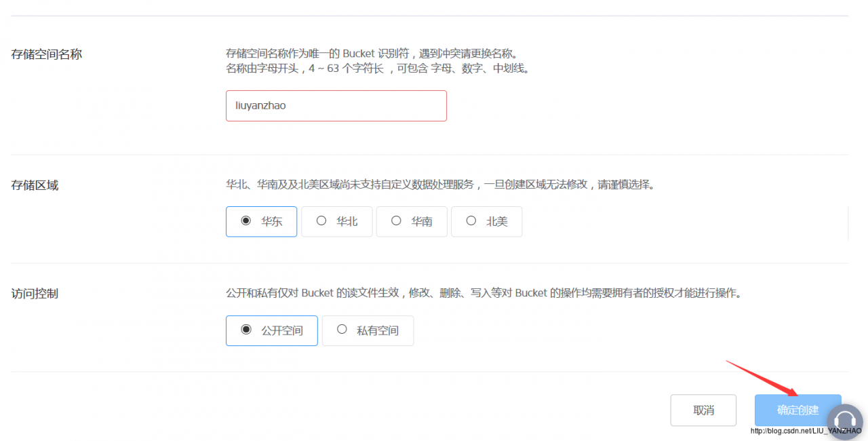This screenshot has width=868, height=441.
Task: Click the 取消 button
Action: [703, 410]
